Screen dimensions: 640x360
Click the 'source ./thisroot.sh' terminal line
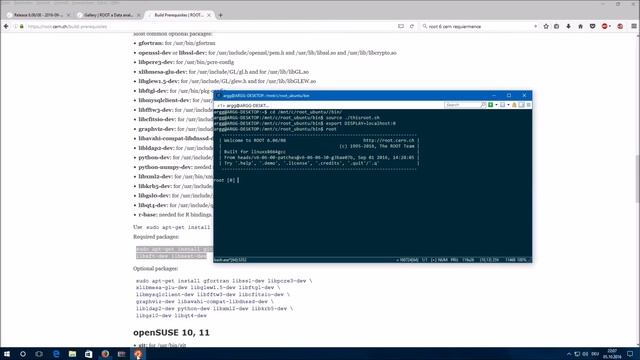coord(352,118)
